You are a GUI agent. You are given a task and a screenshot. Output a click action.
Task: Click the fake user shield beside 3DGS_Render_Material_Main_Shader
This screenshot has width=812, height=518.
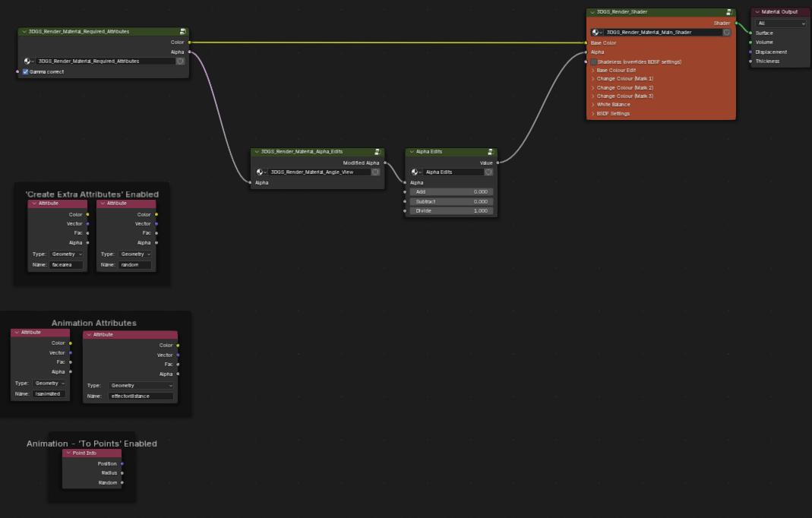tap(727, 33)
